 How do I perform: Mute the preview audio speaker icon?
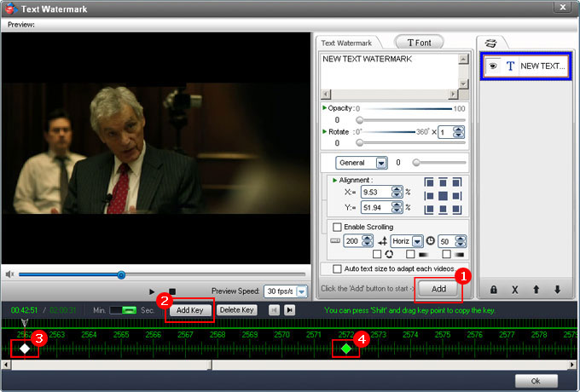pos(9,274)
